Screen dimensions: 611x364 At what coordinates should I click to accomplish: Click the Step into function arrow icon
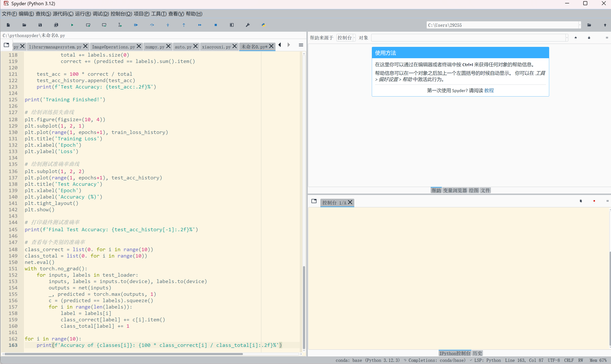tap(168, 25)
